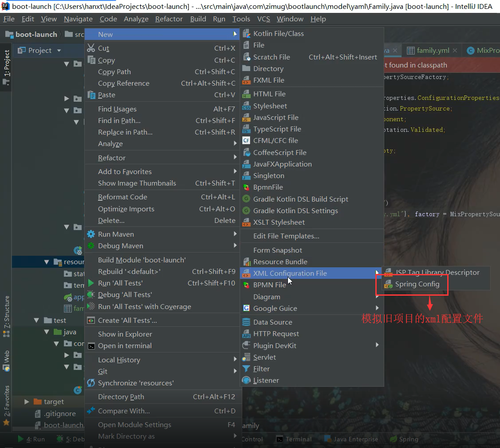The image size is (500, 448).
Task: Click the Servlet icon
Action: pyautogui.click(x=246, y=357)
